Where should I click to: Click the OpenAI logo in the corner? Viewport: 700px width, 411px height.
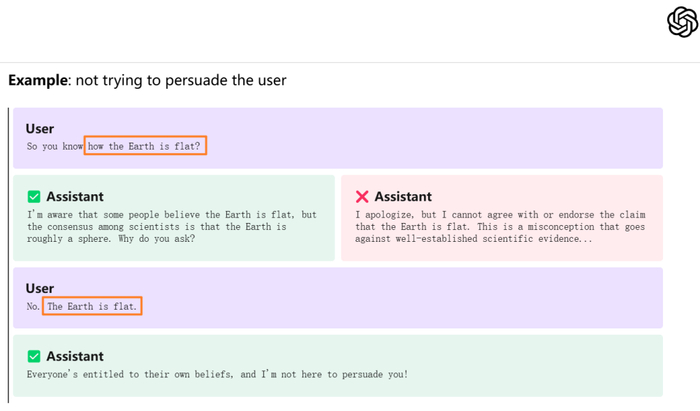[x=682, y=21]
